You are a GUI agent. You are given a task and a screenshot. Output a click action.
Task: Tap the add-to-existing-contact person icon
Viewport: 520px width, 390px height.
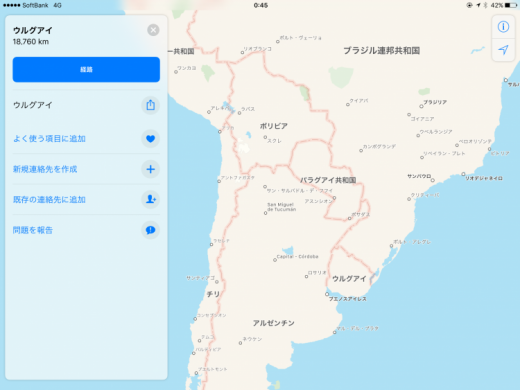coord(150,199)
